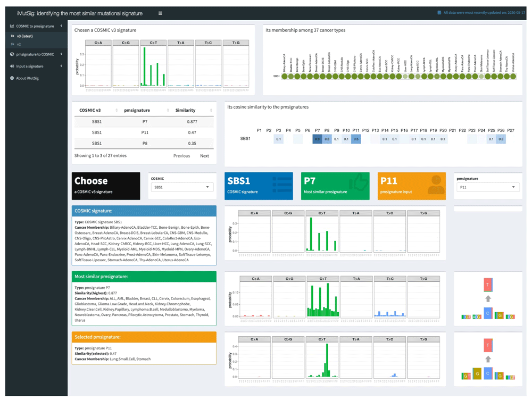Go to the Next page of table entries

204,156
